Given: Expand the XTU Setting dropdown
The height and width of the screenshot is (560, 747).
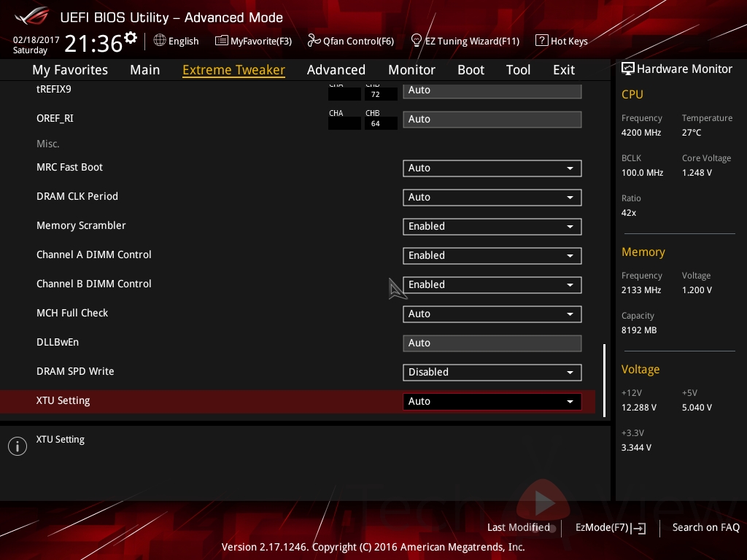Looking at the screenshot, I should 492,401.
